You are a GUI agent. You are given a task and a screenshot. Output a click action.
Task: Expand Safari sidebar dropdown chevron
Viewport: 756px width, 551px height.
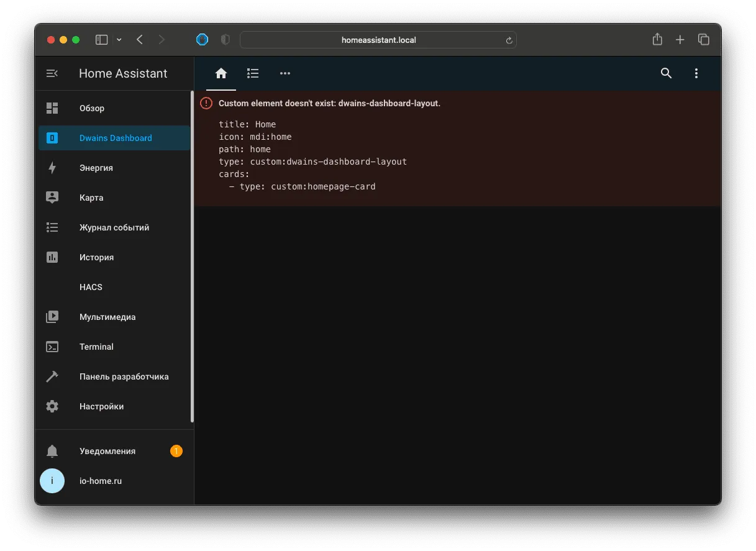[119, 40]
